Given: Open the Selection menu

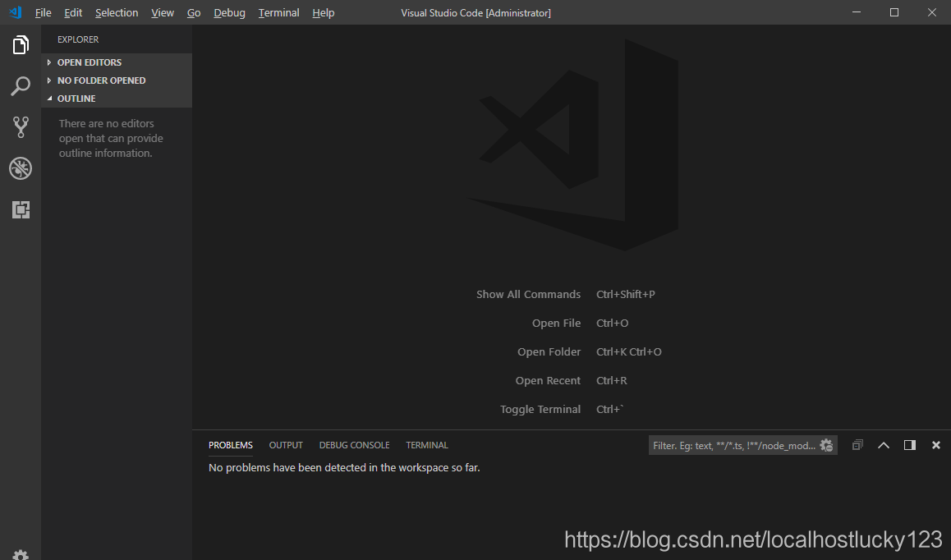Looking at the screenshot, I should (117, 13).
